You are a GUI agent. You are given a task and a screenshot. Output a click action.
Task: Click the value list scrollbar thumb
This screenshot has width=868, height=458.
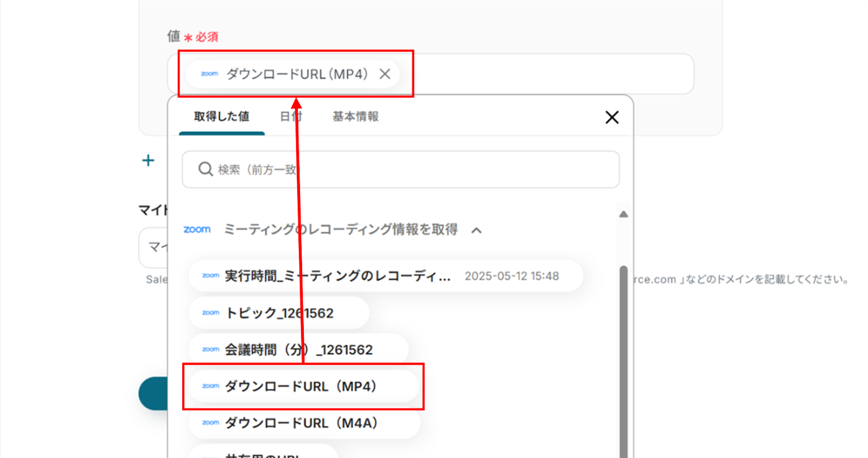click(624, 362)
